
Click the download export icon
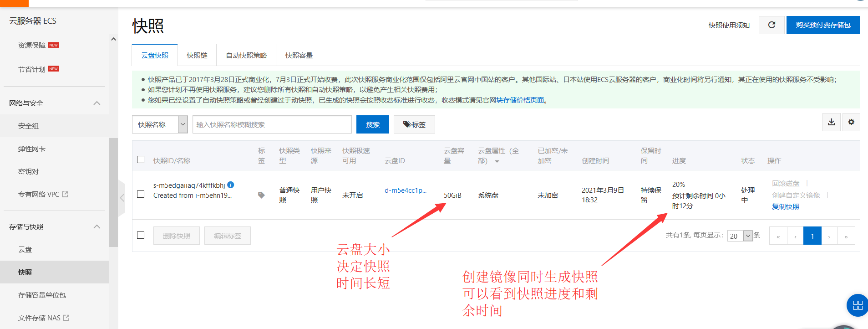click(831, 122)
